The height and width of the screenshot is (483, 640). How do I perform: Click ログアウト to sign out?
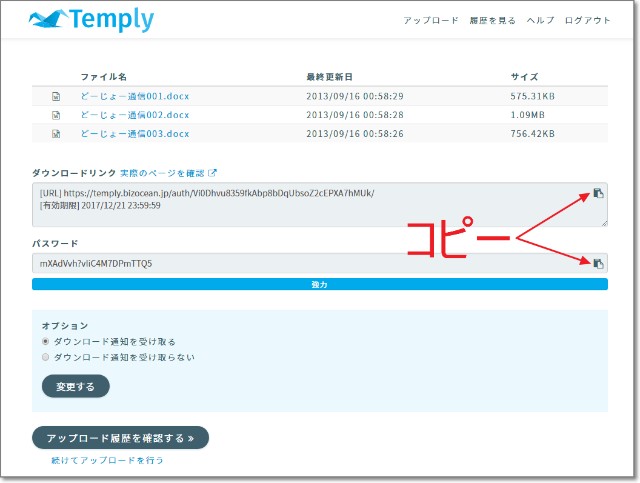(586, 20)
